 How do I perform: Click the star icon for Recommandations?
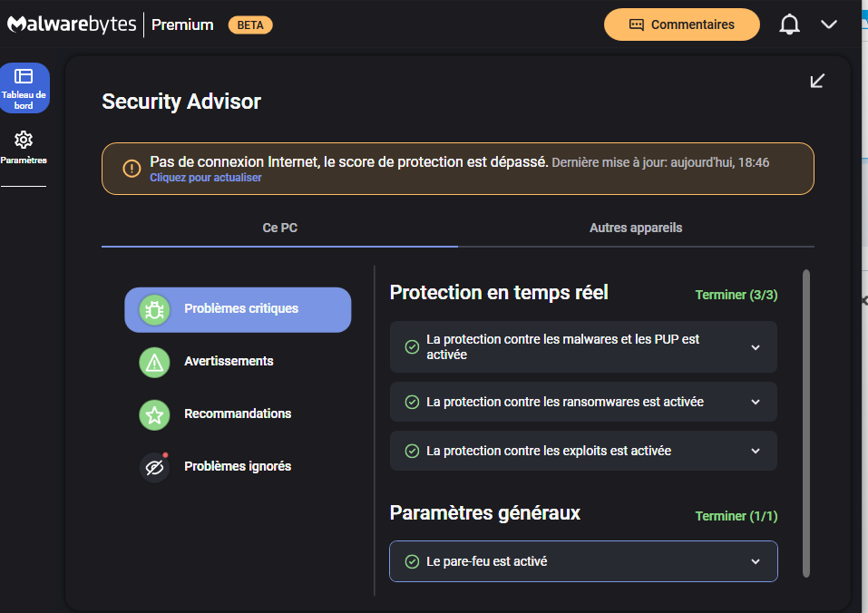[x=154, y=415]
